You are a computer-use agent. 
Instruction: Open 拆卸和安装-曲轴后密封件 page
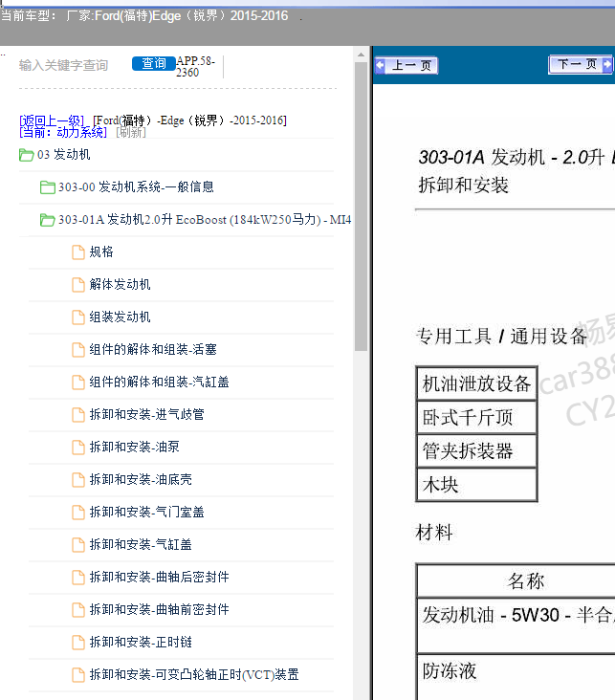click(x=159, y=578)
